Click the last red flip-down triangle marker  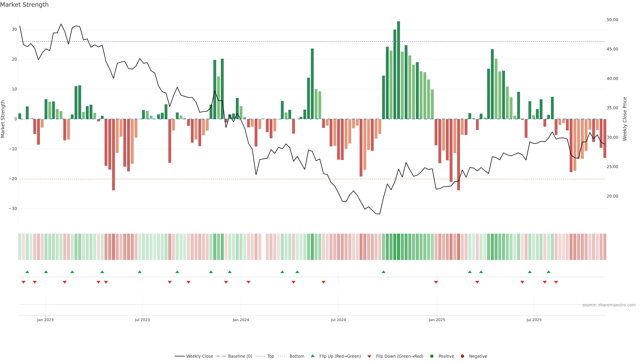(556, 282)
